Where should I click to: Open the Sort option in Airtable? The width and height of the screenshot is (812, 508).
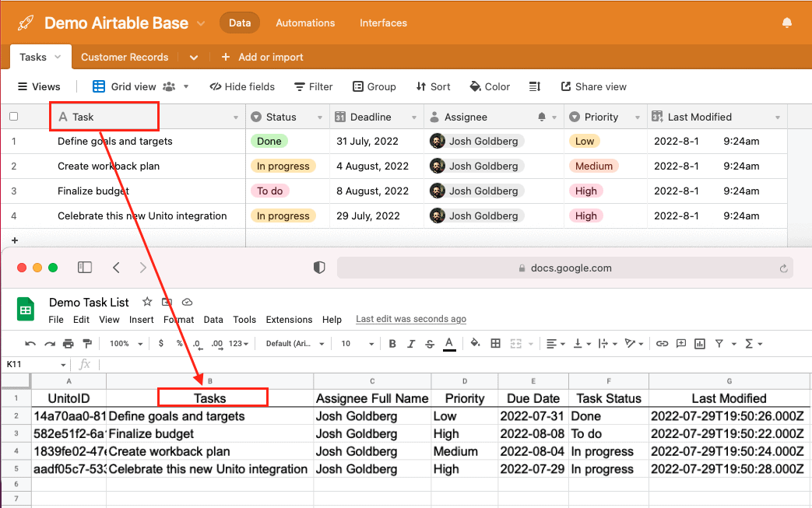(x=433, y=86)
